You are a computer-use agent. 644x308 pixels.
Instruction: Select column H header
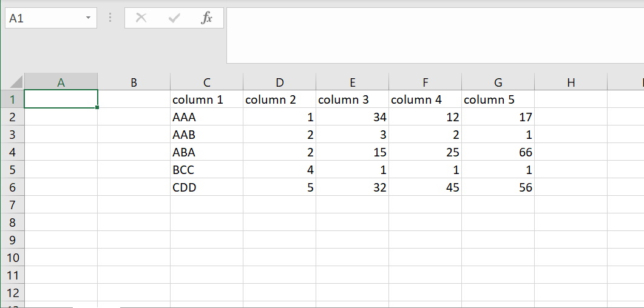pos(571,83)
